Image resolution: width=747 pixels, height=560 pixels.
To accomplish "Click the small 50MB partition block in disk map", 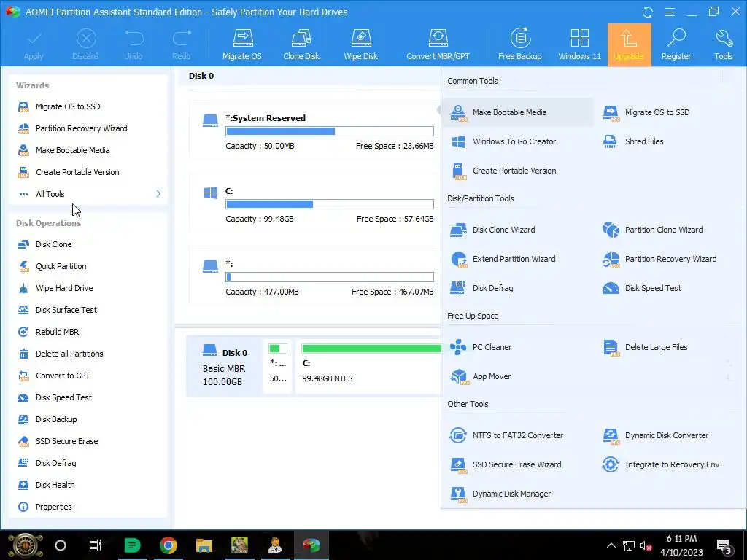I will [278, 366].
